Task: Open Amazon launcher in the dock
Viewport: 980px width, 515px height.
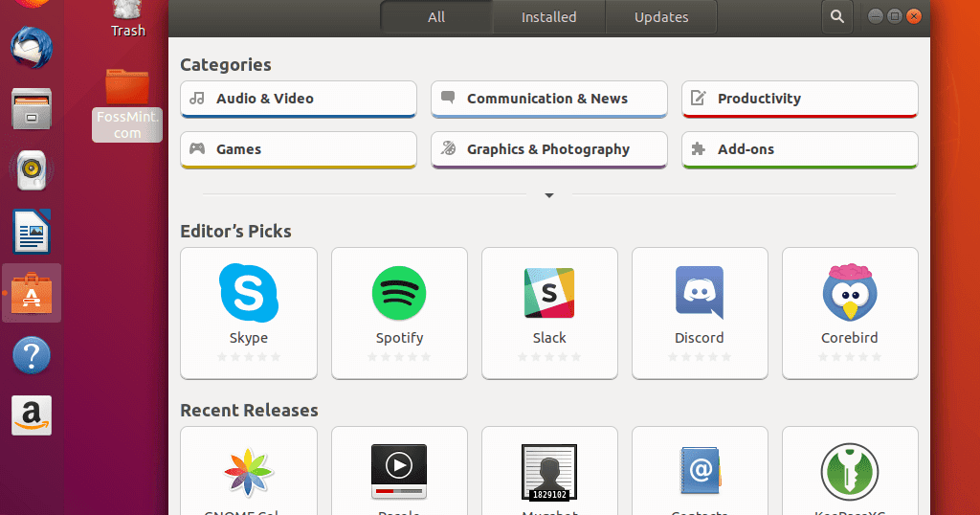Action: (32, 415)
